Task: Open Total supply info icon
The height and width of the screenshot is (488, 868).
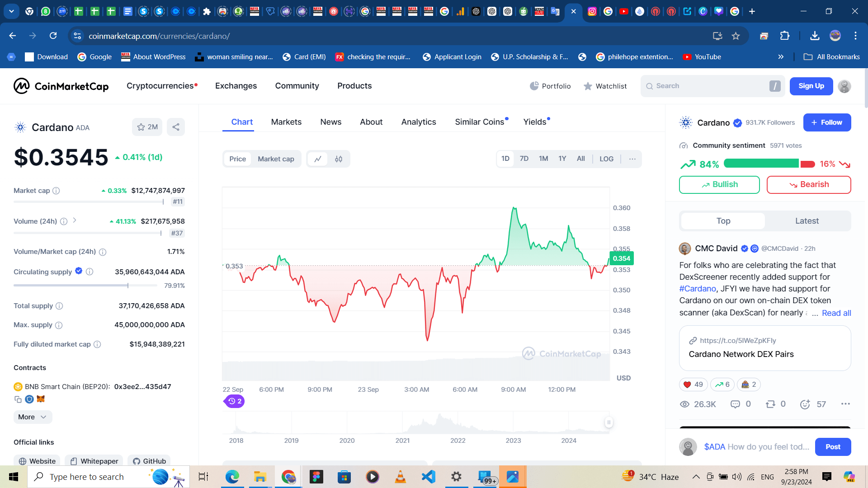Action: coord(59,306)
